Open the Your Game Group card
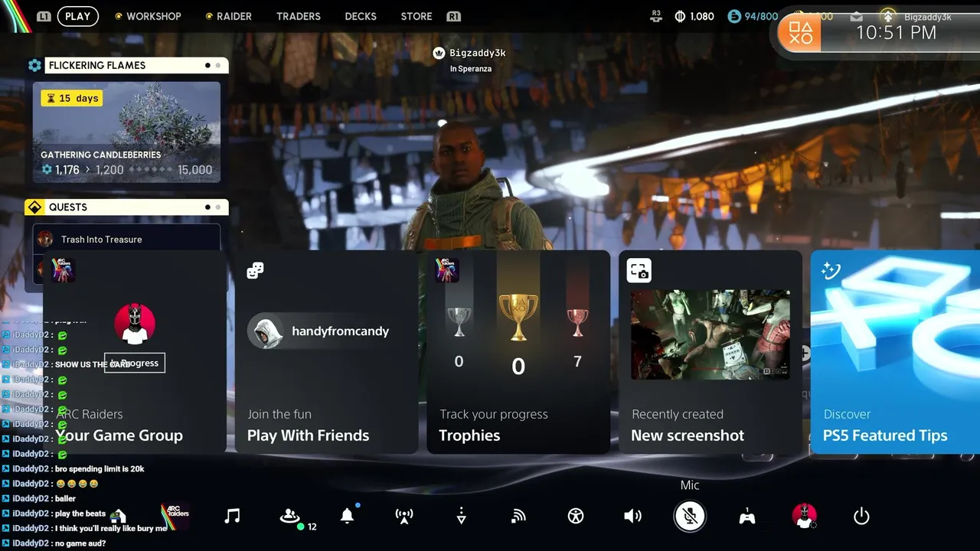This screenshot has width=980, height=551. 135,352
